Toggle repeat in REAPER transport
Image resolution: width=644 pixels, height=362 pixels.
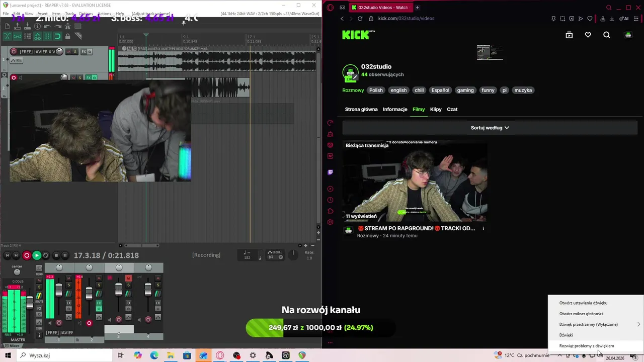pyautogui.click(x=46, y=255)
